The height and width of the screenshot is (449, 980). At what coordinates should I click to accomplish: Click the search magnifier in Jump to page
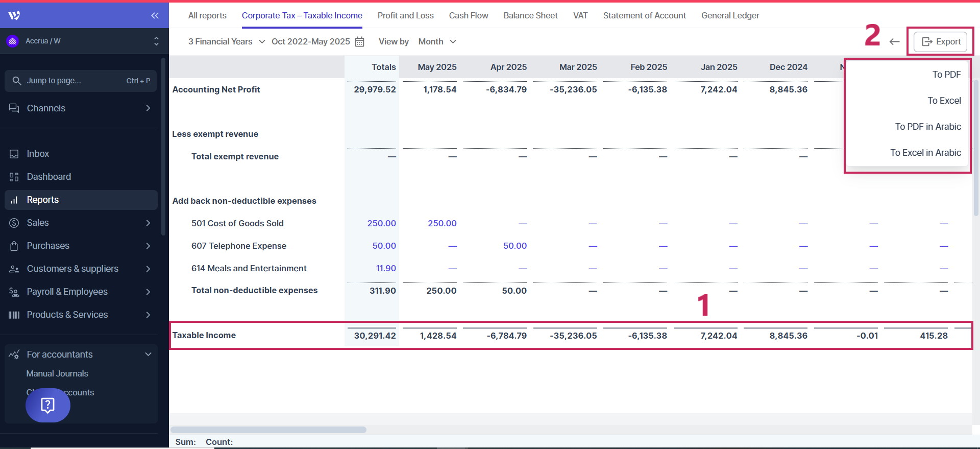[x=17, y=81]
